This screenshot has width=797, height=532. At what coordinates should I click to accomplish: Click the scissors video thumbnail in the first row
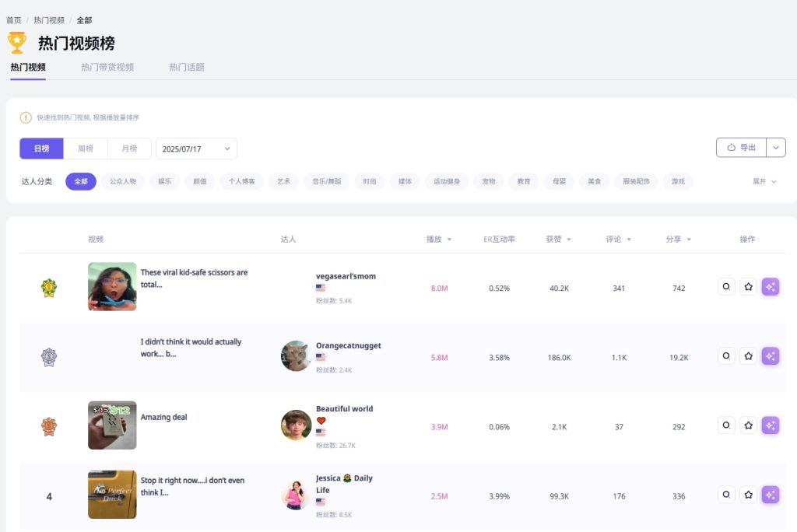click(112, 286)
